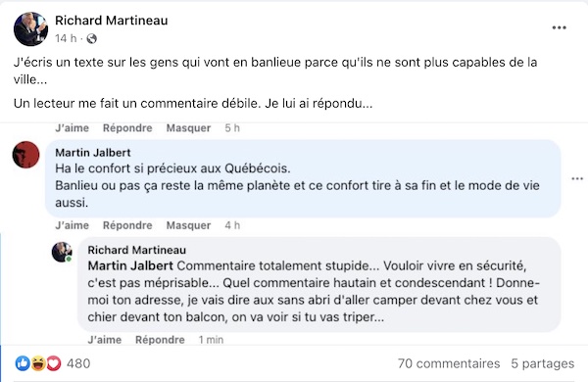
Task: Open Martin Jalbert comment options menu
Action: tap(577, 179)
